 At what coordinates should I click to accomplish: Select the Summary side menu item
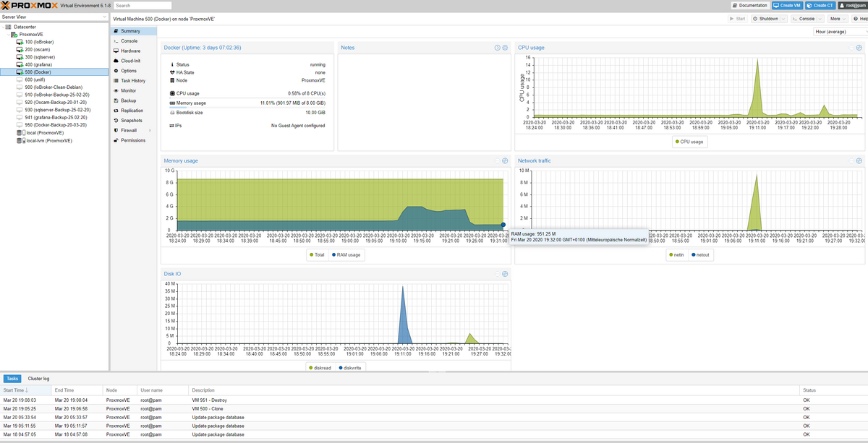[134, 31]
